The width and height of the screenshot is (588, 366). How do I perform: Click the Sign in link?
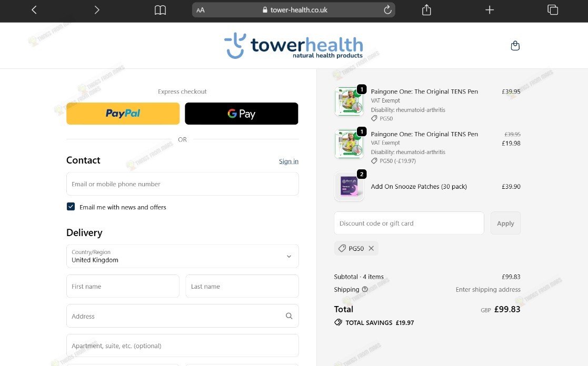[289, 161]
